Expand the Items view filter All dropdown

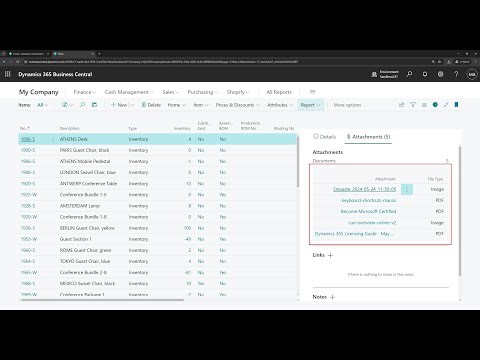tap(42, 105)
